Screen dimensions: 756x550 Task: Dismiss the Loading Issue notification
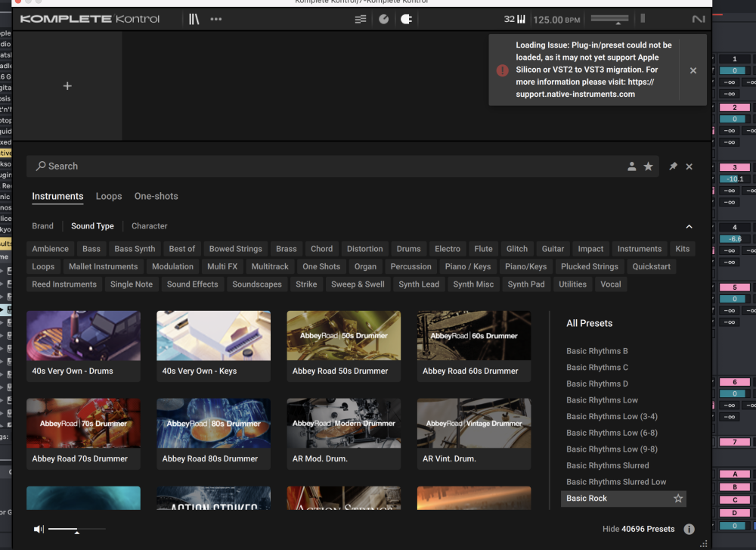click(693, 70)
